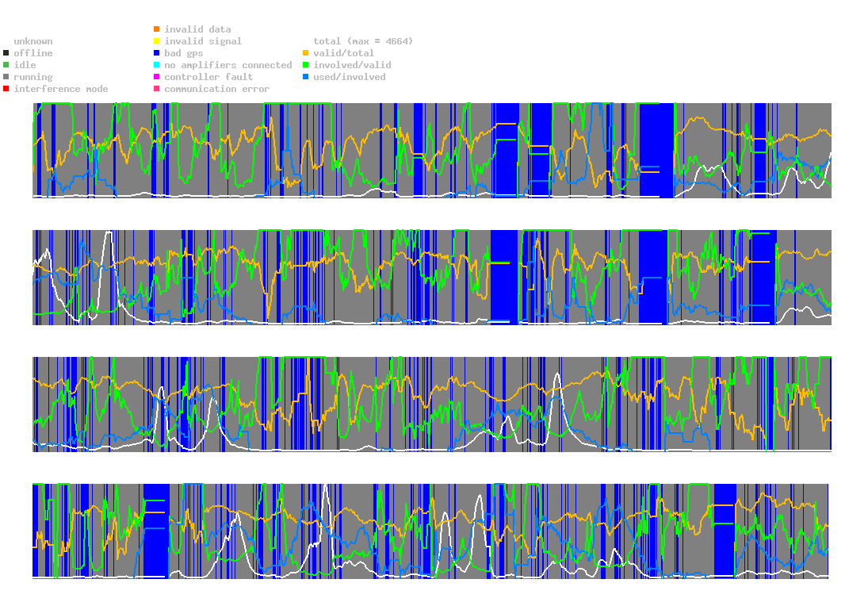The height and width of the screenshot is (606, 868).
Task: Click the orange valid/total swatch
Action: (x=305, y=53)
